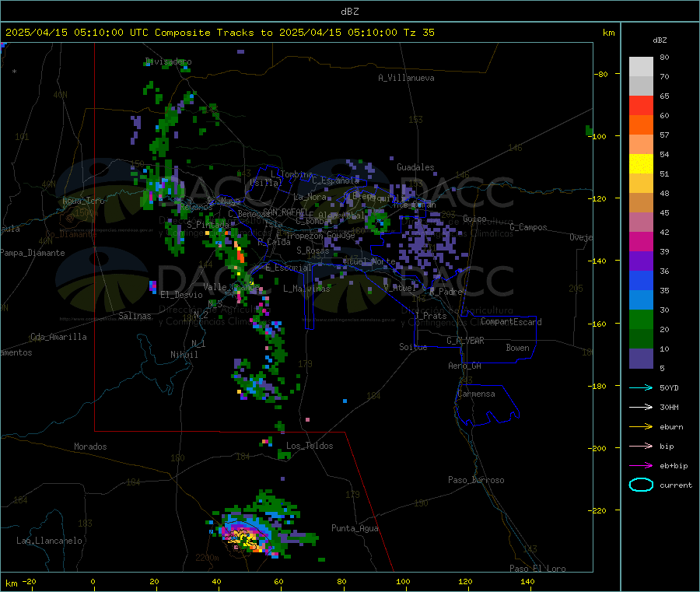Click the Salinas map label
Screen dimensions: 700x592
135,316
